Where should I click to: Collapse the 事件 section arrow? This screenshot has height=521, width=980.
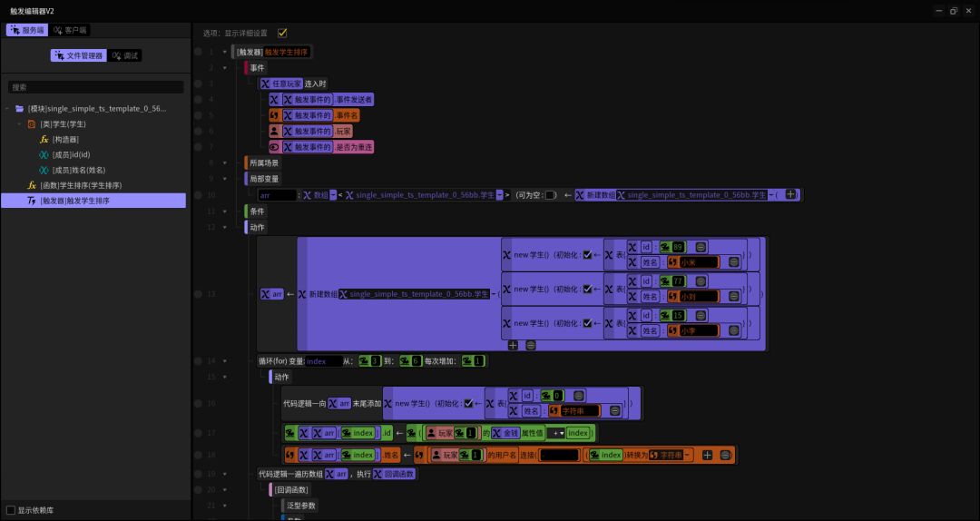225,67
